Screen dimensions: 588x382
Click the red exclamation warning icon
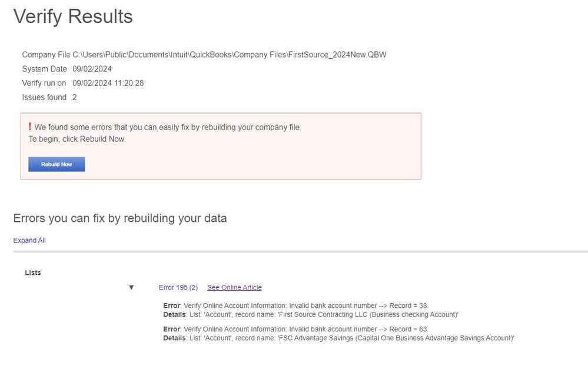[x=30, y=127]
